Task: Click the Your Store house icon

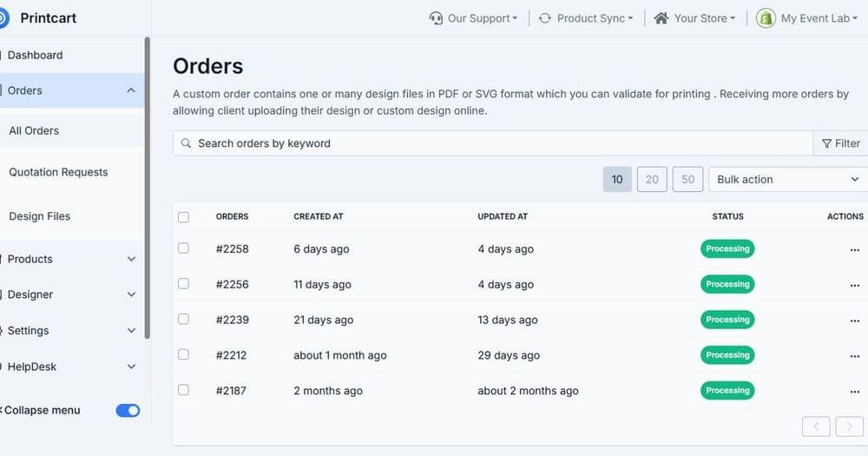Action: click(661, 18)
